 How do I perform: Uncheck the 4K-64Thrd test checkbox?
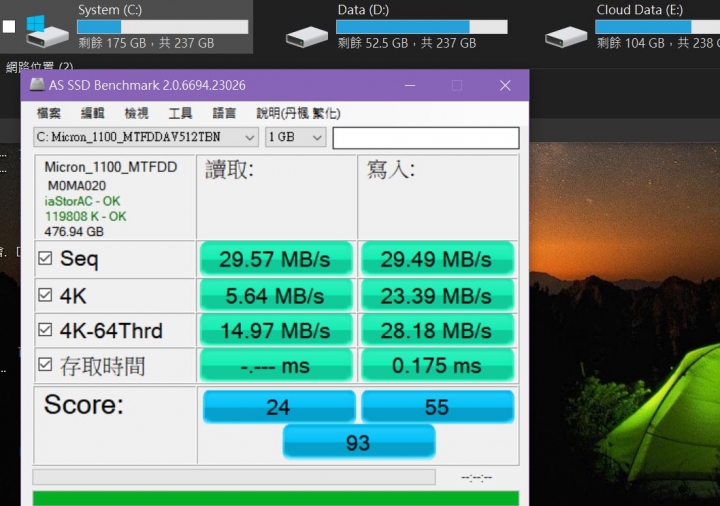pos(45,330)
